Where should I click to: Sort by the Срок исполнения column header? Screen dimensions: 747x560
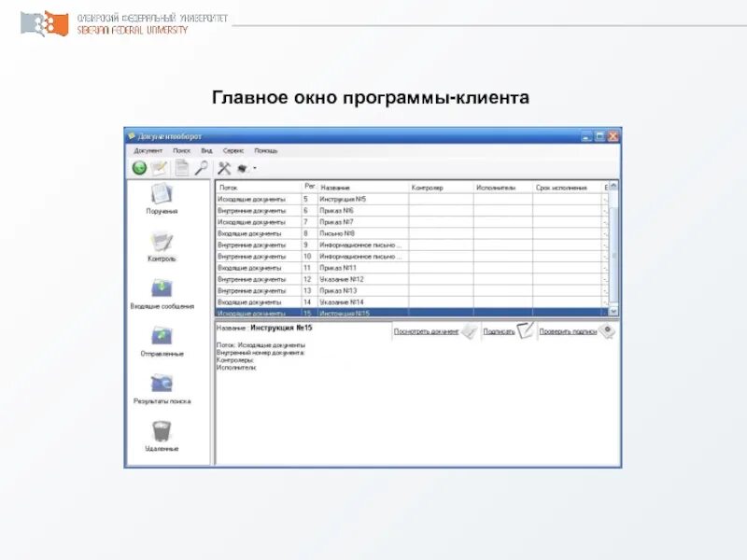click(567, 188)
